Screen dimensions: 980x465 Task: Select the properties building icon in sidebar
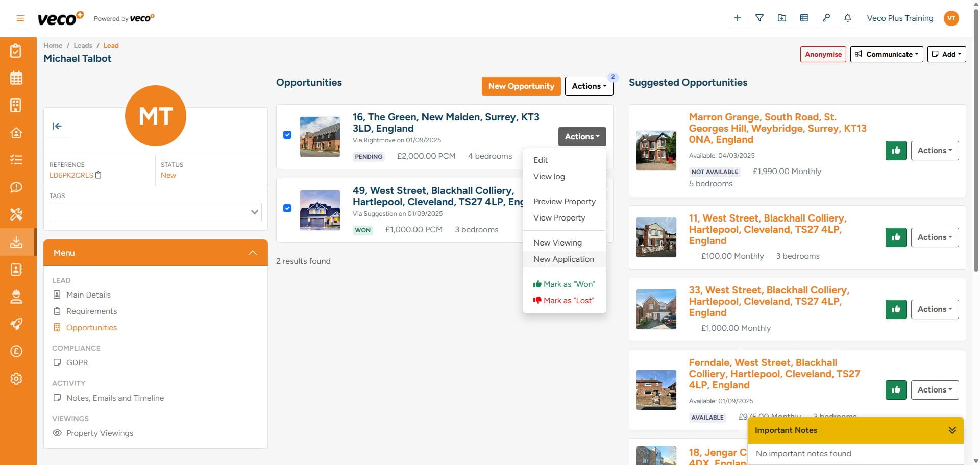16,105
